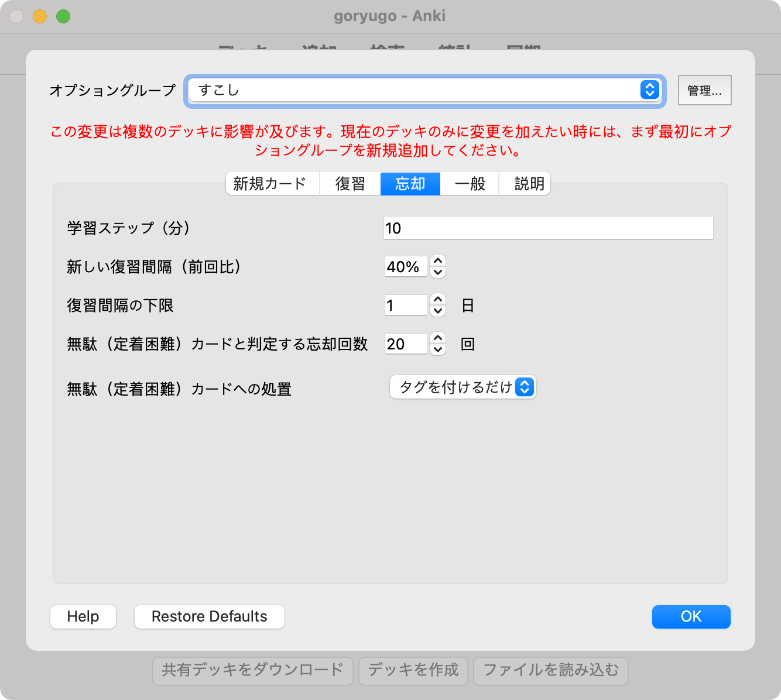The width and height of the screenshot is (781, 700).
Task: Decrease 復習間隔の下限 days with down arrow
Action: [x=438, y=311]
